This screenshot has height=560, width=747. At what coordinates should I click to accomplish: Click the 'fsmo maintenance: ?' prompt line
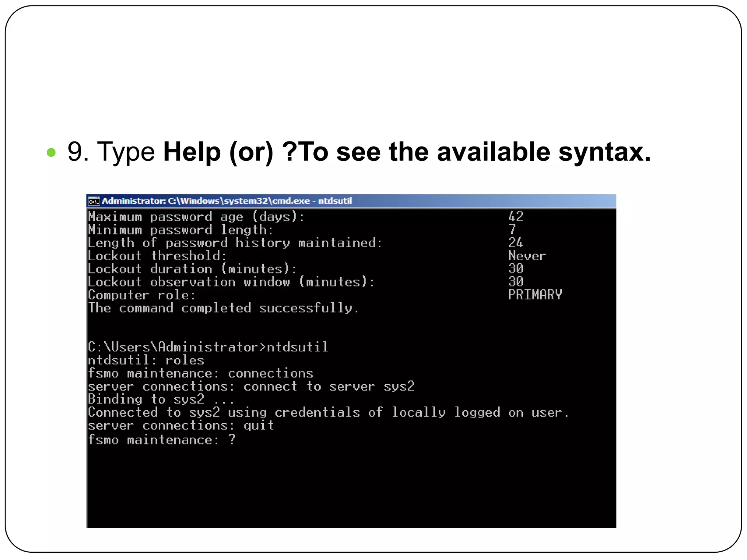tap(162, 440)
